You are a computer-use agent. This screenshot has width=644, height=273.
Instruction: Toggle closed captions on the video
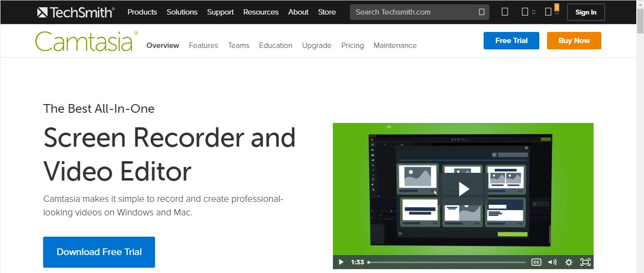click(x=536, y=262)
